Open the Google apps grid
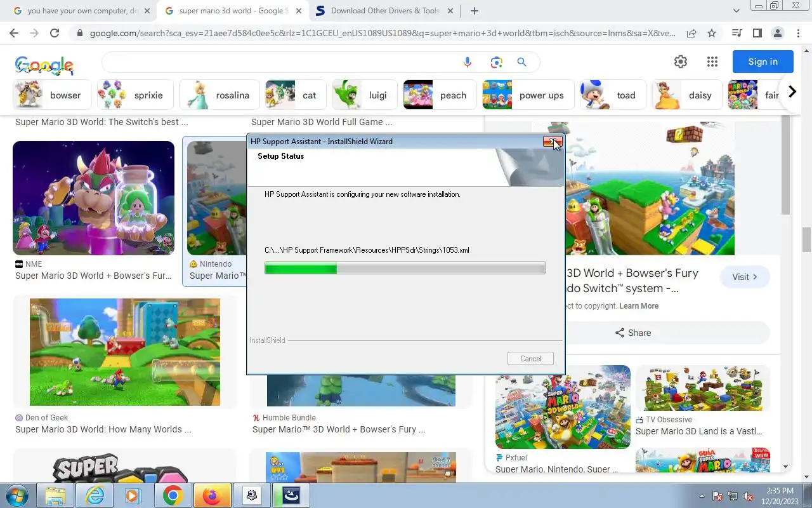The width and height of the screenshot is (812, 508). pyautogui.click(x=712, y=62)
